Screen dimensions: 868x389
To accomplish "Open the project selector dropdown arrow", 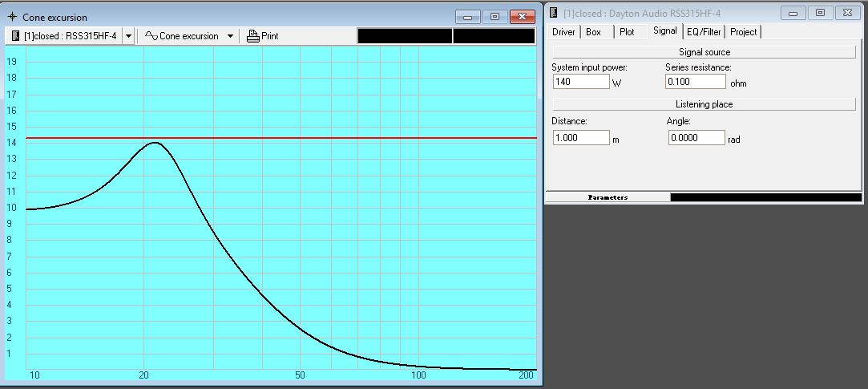I will (128, 36).
